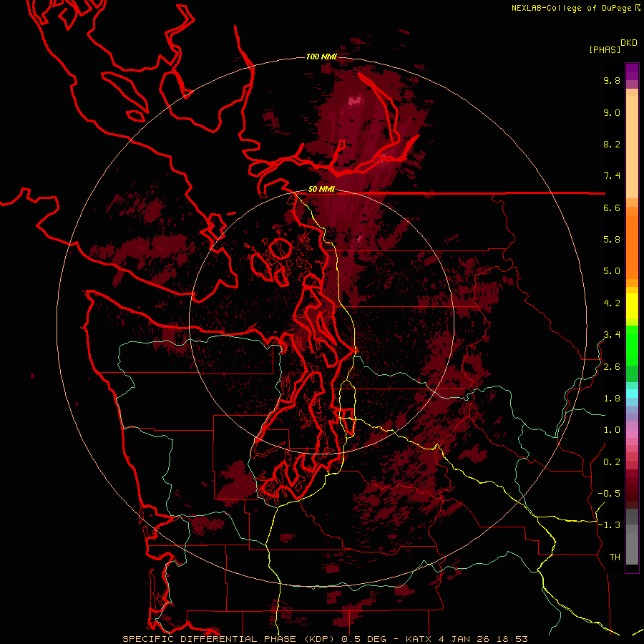
Task: Click the 3.4 scale value label
Action: (x=612, y=335)
